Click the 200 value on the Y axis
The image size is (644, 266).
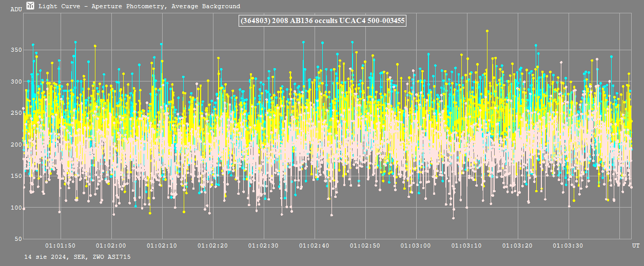coord(16,145)
